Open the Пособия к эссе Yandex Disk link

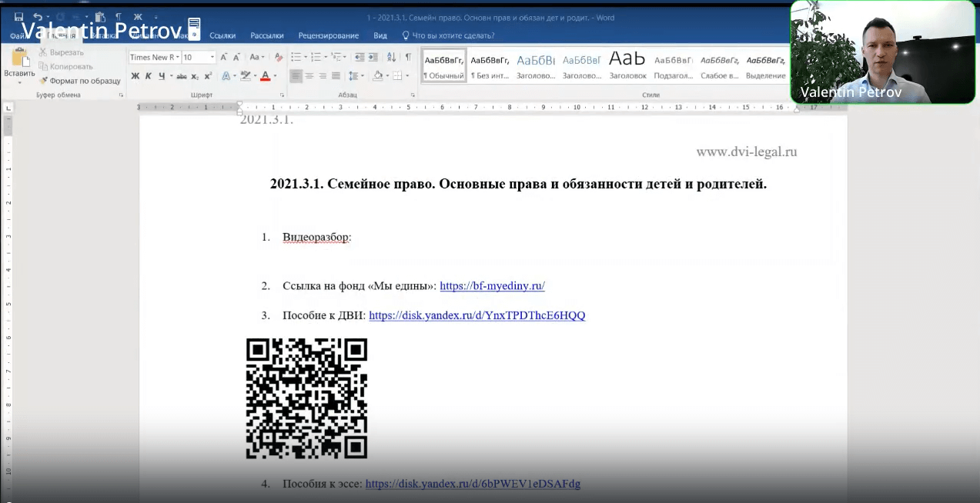(473, 484)
